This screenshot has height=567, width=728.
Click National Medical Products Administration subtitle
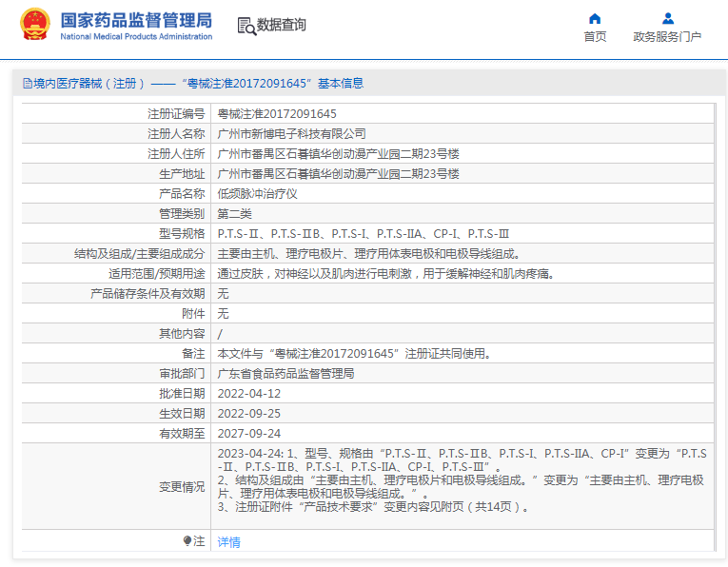pos(136,36)
